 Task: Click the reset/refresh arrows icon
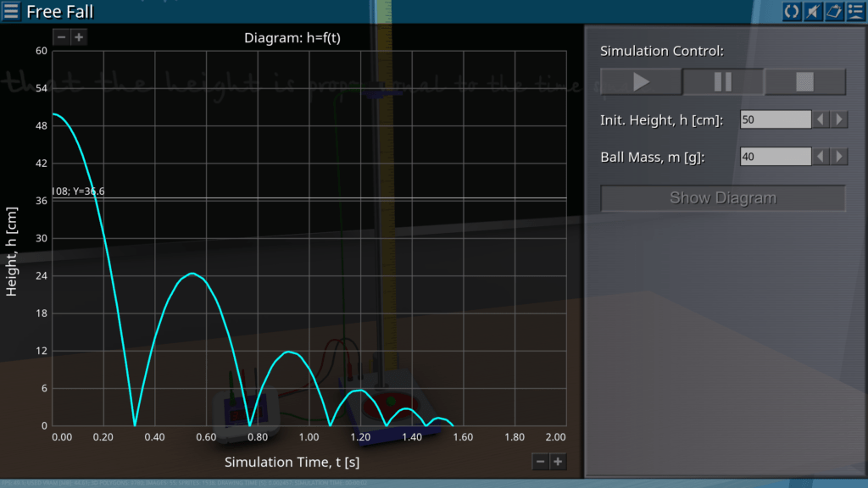tap(792, 11)
